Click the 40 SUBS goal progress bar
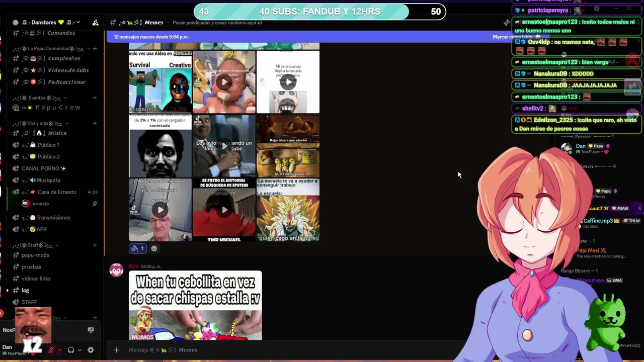The image size is (644, 362). coord(319,12)
